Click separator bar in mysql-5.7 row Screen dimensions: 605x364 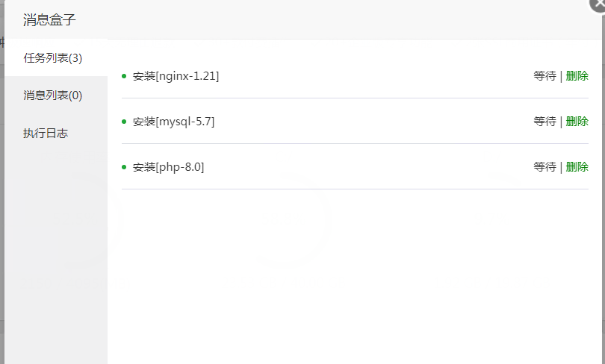(x=561, y=122)
